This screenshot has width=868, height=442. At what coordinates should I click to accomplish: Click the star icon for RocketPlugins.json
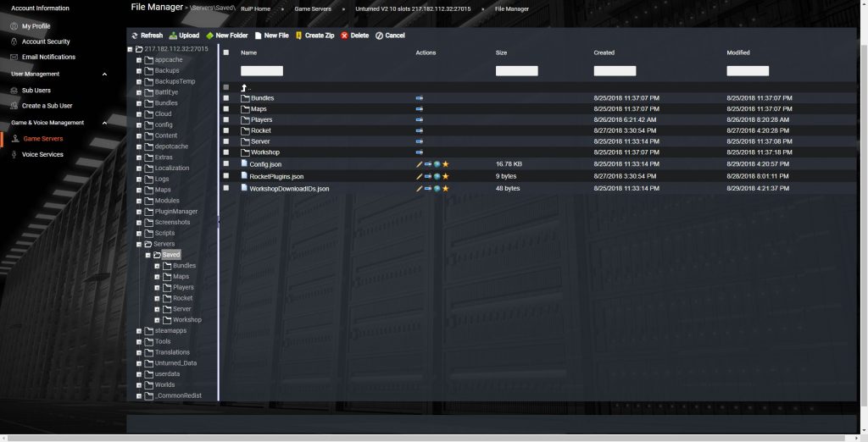click(445, 177)
